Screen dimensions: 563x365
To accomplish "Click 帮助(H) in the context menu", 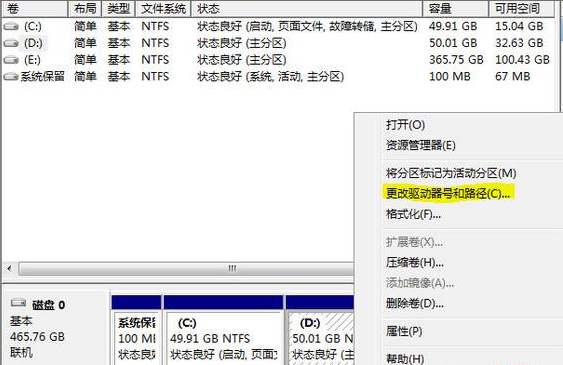I will coord(405,358).
